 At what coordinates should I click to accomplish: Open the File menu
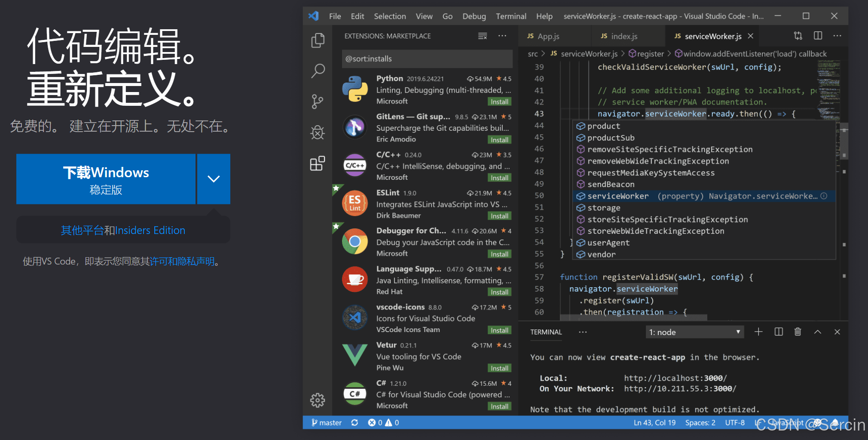(x=335, y=16)
